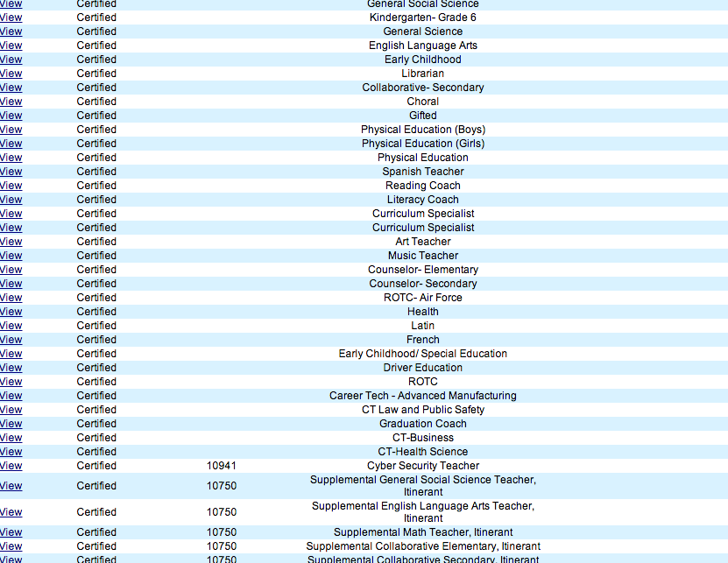
Task: Click View for Supplemental Math Teacher, Itinerant
Action: (x=11, y=532)
